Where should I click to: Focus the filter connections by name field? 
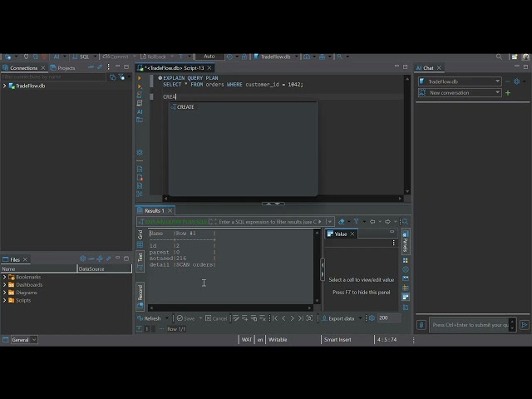(53, 77)
